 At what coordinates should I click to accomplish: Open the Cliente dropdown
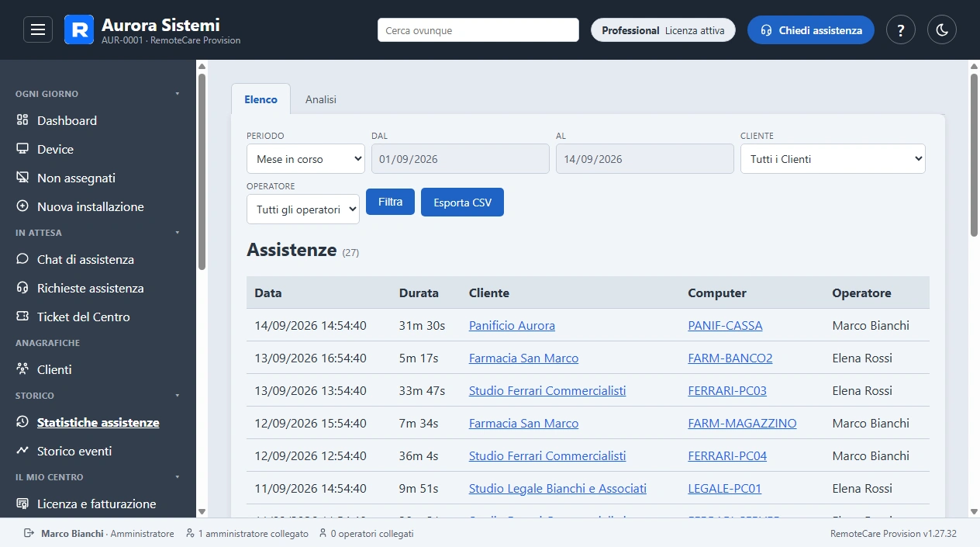click(833, 159)
